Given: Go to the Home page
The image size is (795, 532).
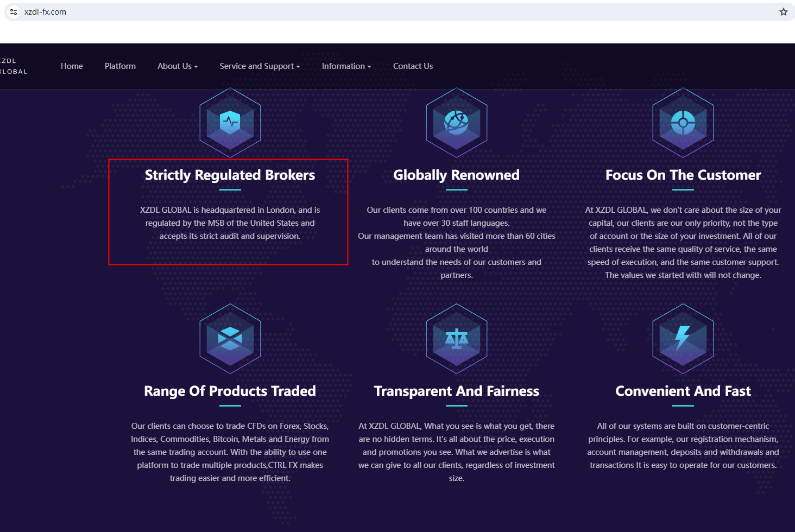Looking at the screenshot, I should (x=72, y=66).
